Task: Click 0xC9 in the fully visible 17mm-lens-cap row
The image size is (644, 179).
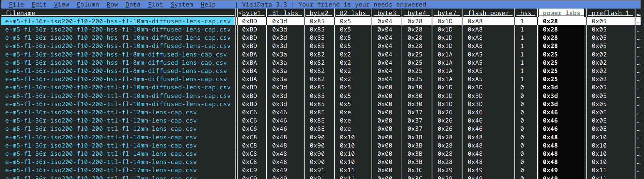Action: tap(250, 170)
